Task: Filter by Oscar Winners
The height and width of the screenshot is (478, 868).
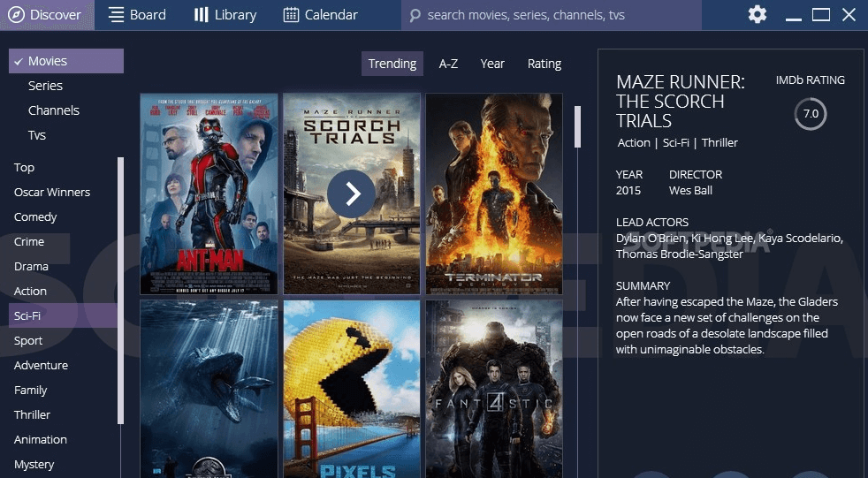Action: point(52,192)
